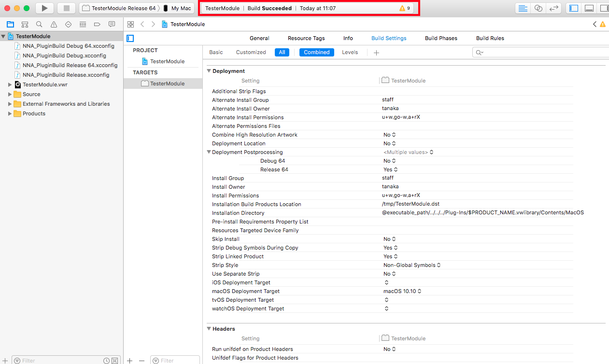Select the Build Settings tab
Screen dimensions: 609x364
coord(389,38)
